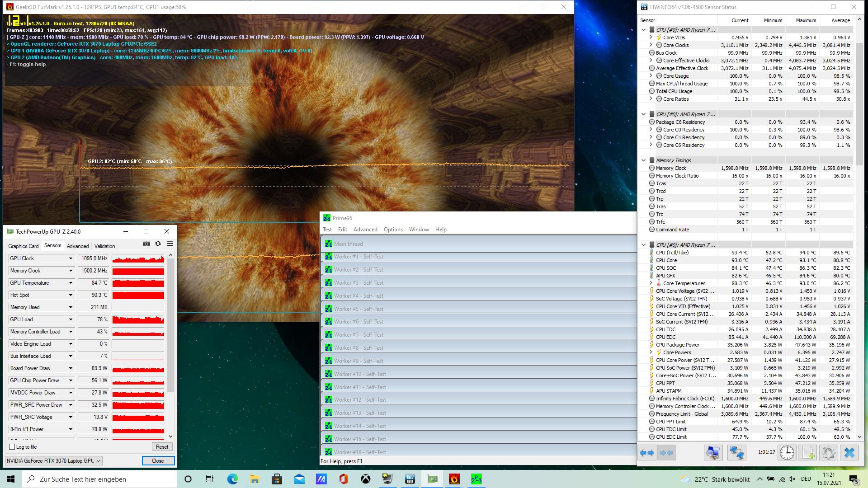868x488 pixels.
Task: Open Memory Clock sensor dropdown in GPU-Z
Action: 71,271
